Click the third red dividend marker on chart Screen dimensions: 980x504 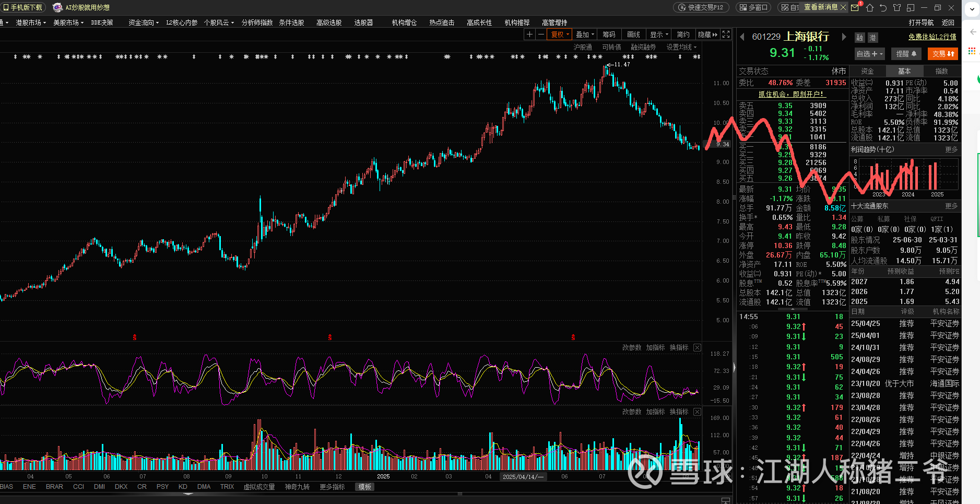tap(573, 337)
